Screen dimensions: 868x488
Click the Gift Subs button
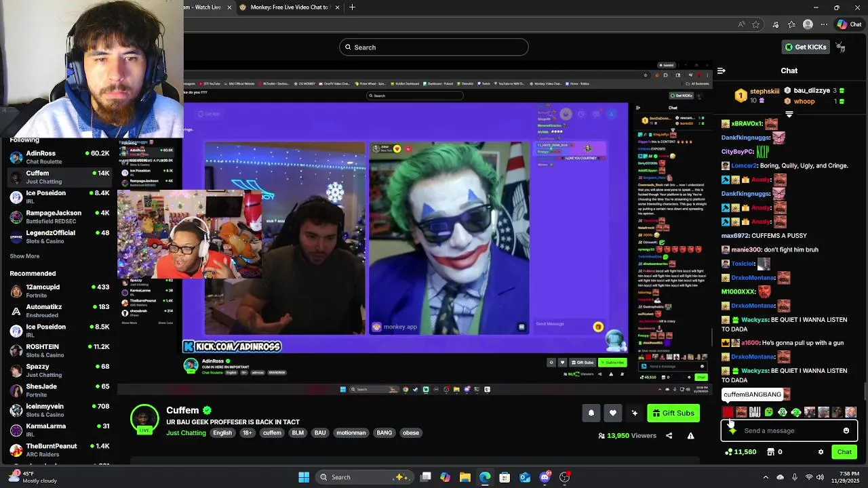[673, 413]
